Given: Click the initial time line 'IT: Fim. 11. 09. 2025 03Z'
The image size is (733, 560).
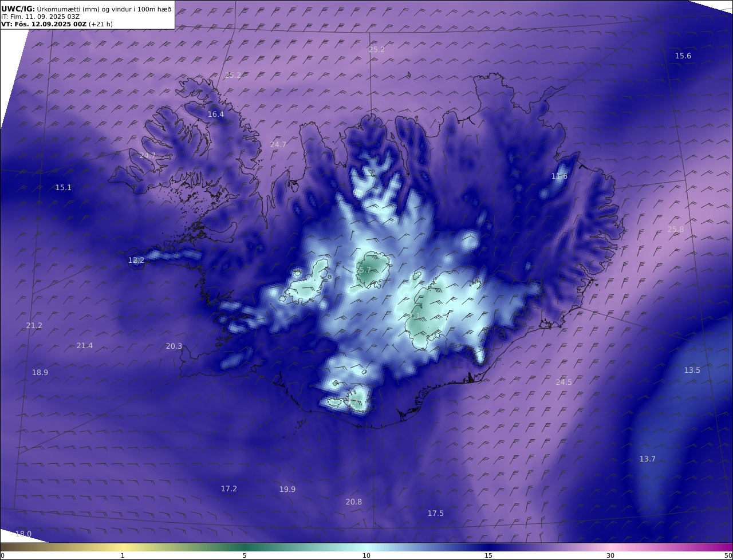Looking at the screenshot, I should [40, 17].
